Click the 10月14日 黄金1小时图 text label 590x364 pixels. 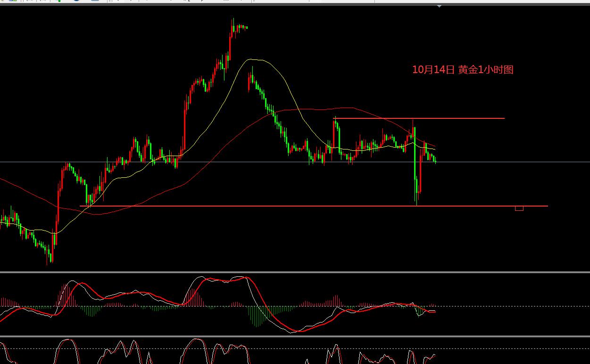tap(463, 70)
